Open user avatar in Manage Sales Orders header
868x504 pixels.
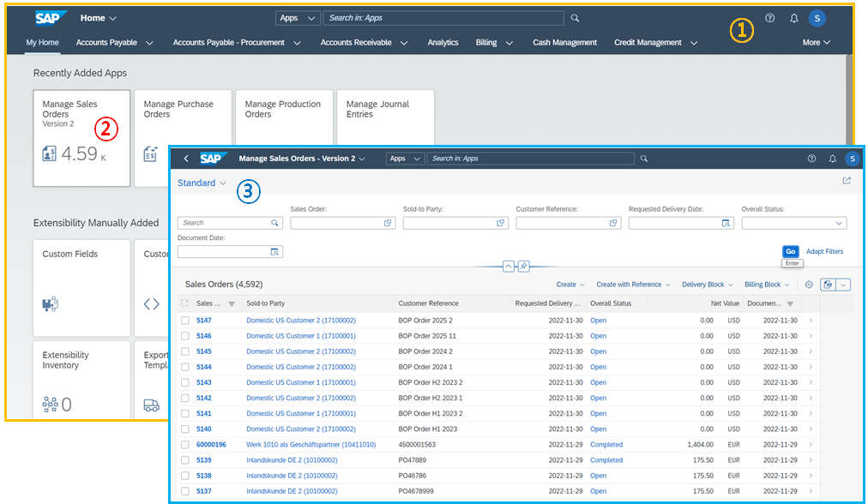(853, 159)
